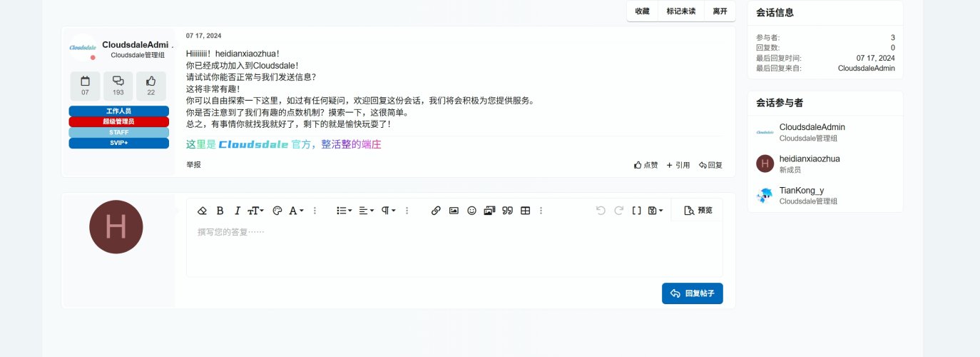Open more insert options after table icon
Image resolution: width=980 pixels, height=357 pixels.
pos(541,211)
